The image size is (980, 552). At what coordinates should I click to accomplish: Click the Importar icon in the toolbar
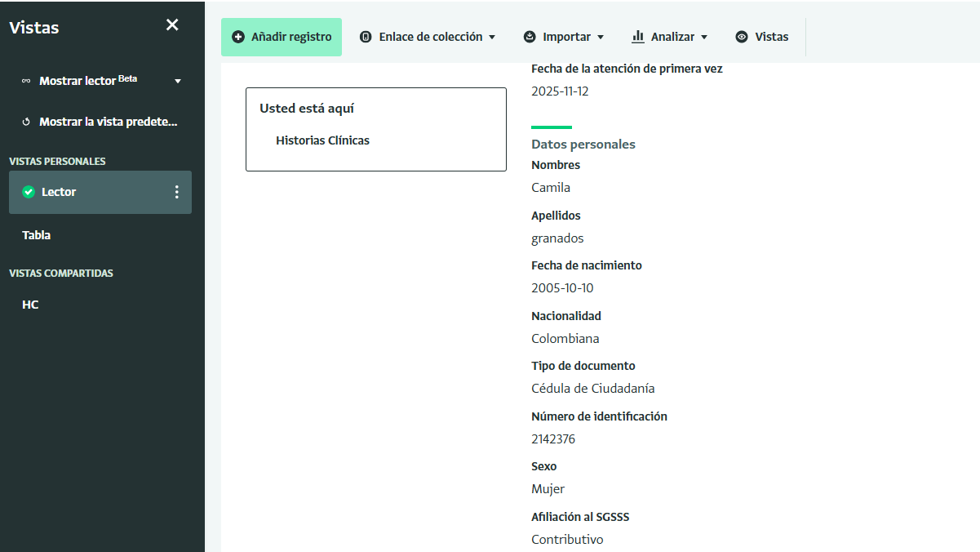tap(530, 37)
